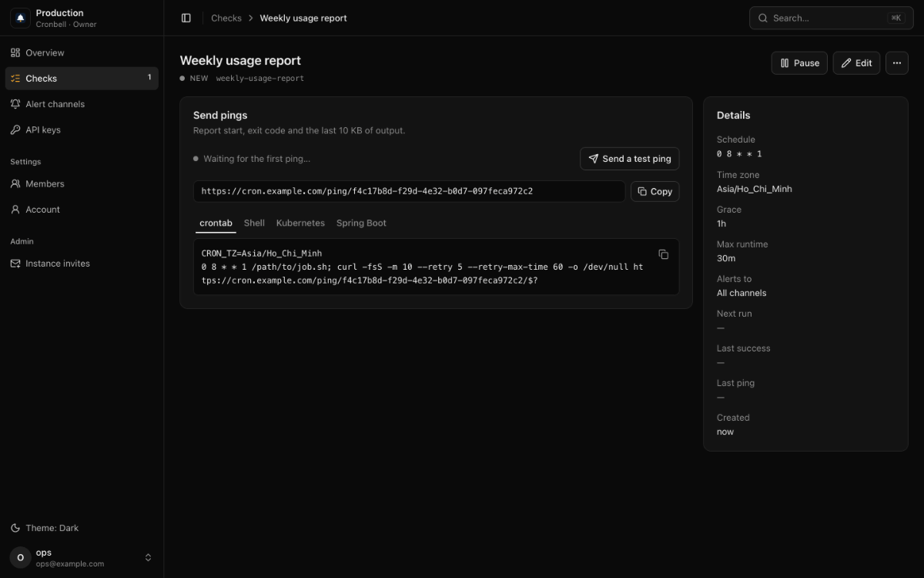Click the Cronbell bell logo
The image size is (924, 578).
[20, 18]
